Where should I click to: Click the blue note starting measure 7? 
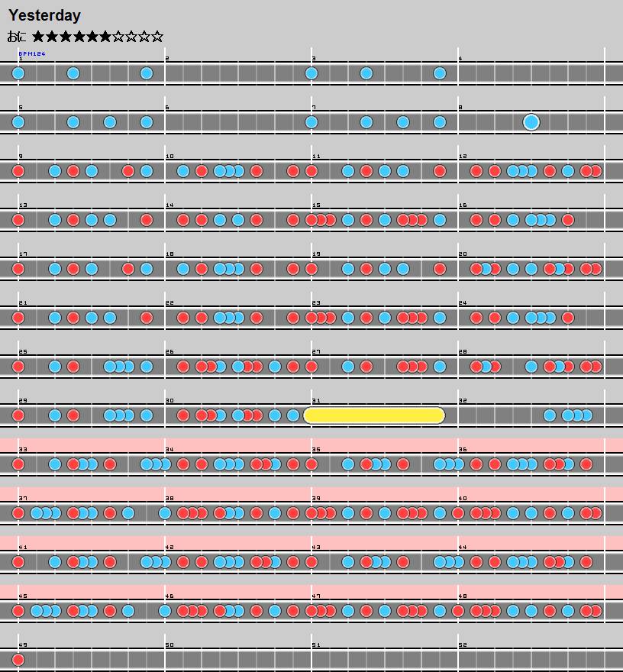(311, 122)
